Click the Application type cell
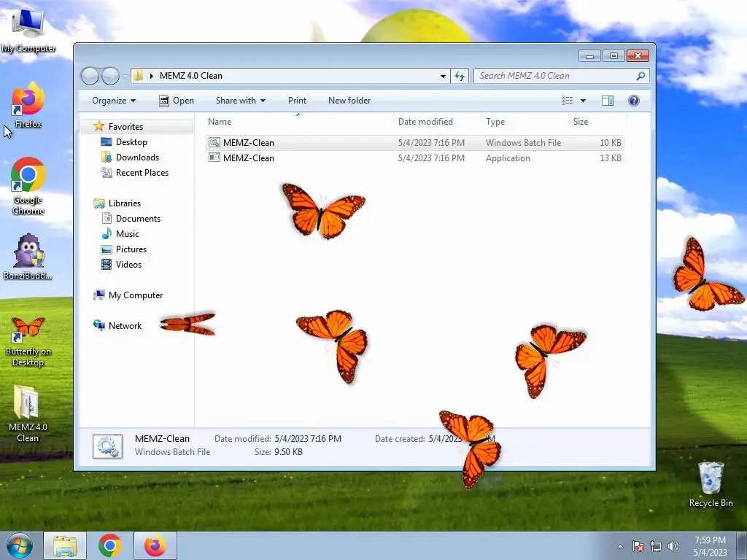The height and width of the screenshot is (560, 747). coord(508,157)
